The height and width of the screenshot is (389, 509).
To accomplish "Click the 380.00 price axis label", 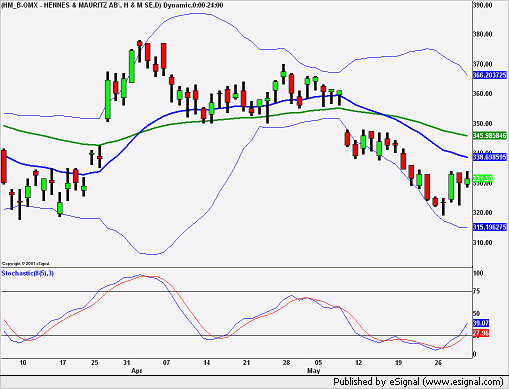I will point(482,34).
